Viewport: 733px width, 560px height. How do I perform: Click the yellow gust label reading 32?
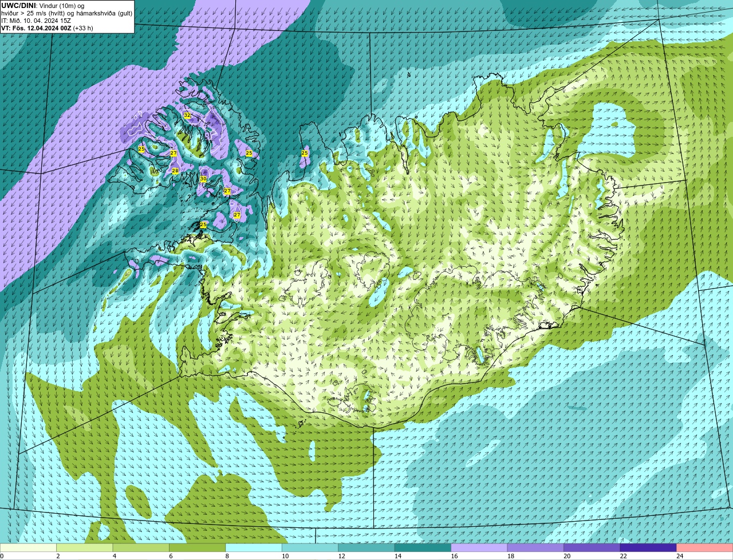(x=187, y=116)
